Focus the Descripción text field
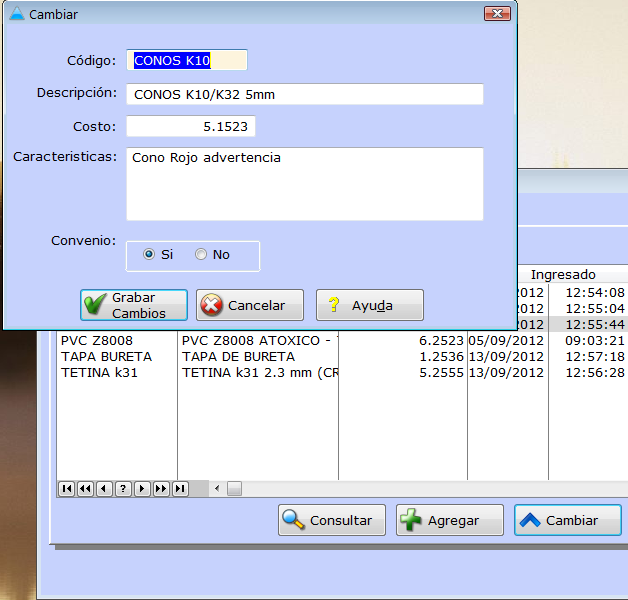Image resolution: width=628 pixels, height=600 pixels. click(x=304, y=94)
